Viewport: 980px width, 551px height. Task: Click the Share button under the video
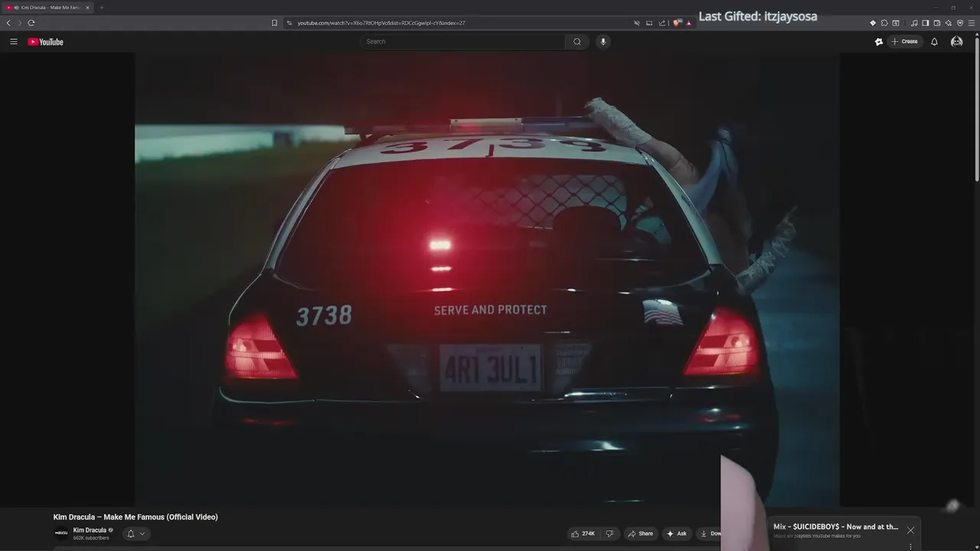(641, 533)
